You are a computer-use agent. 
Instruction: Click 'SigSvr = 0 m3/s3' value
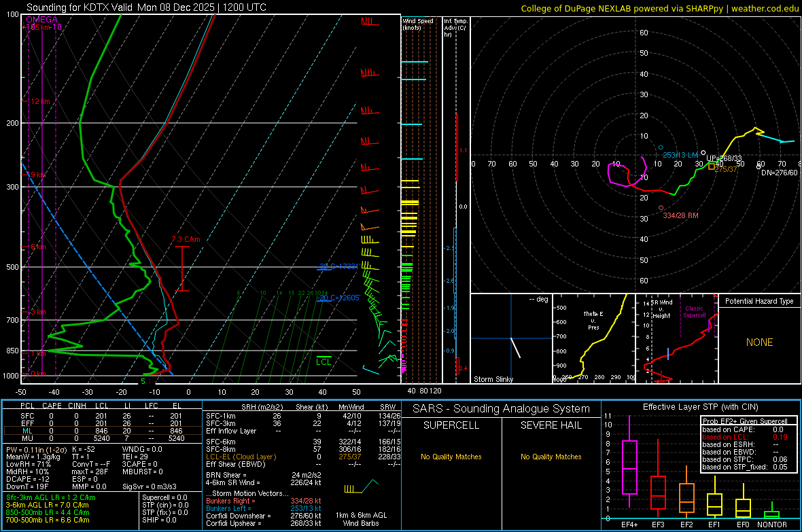coord(150,486)
